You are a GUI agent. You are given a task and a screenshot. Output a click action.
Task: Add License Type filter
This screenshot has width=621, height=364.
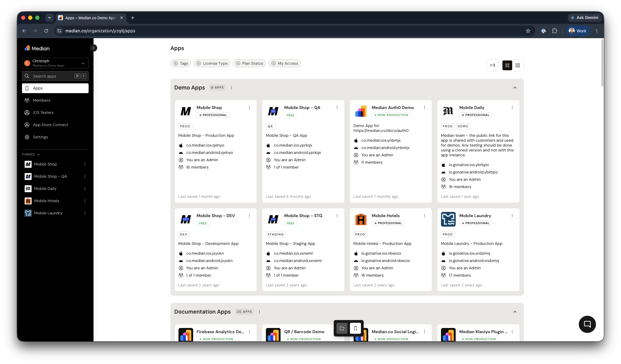(x=212, y=63)
